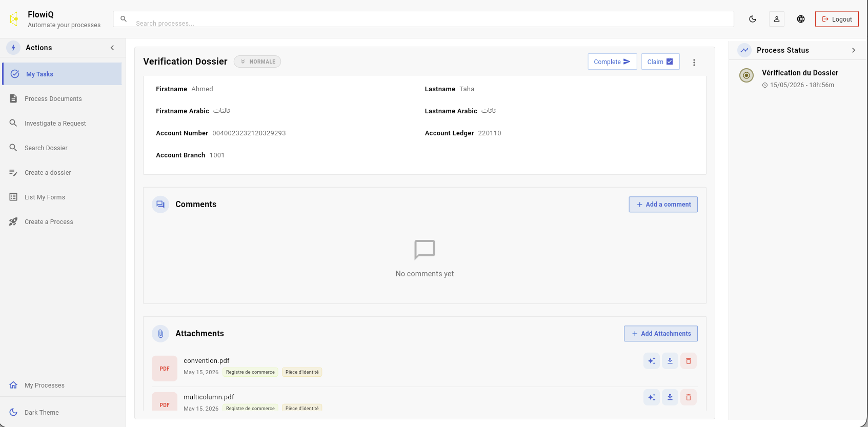Click the FlowiQ logo icon
The height and width of the screenshot is (427, 868).
(x=14, y=19)
